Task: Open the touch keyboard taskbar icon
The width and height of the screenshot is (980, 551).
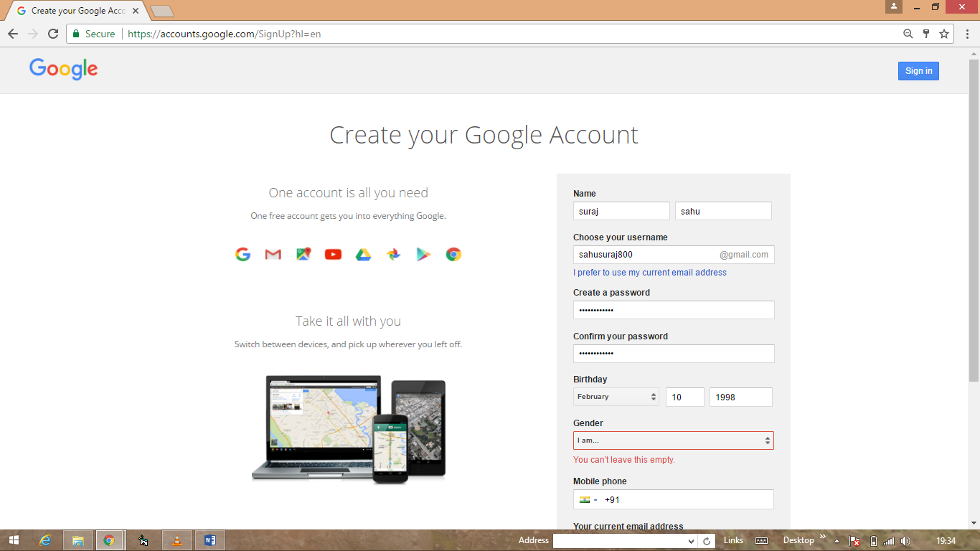Action: click(761, 540)
